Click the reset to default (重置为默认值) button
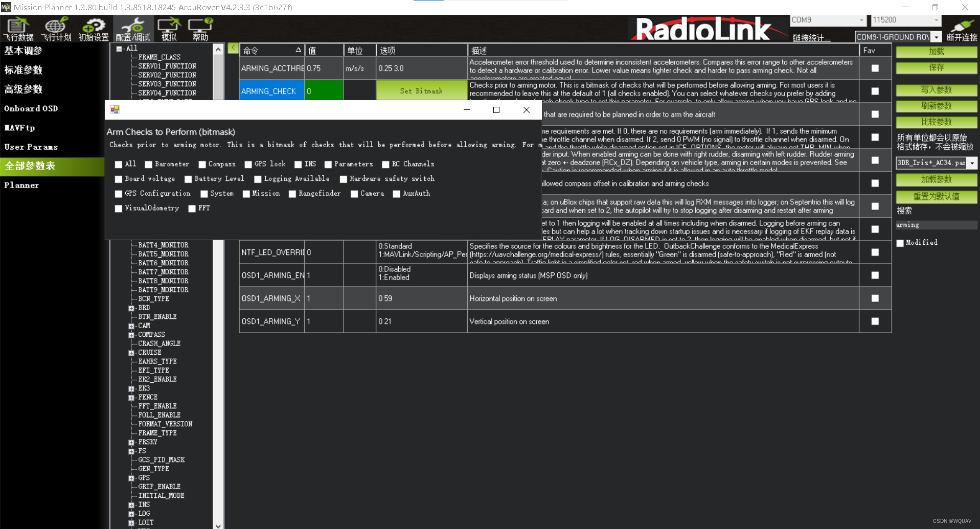This screenshot has height=529, width=980. pyautogui.click(x=936, y=197)
